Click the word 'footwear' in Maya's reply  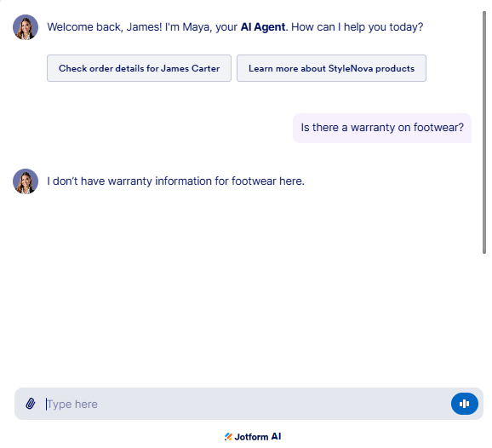click(254, 181)
